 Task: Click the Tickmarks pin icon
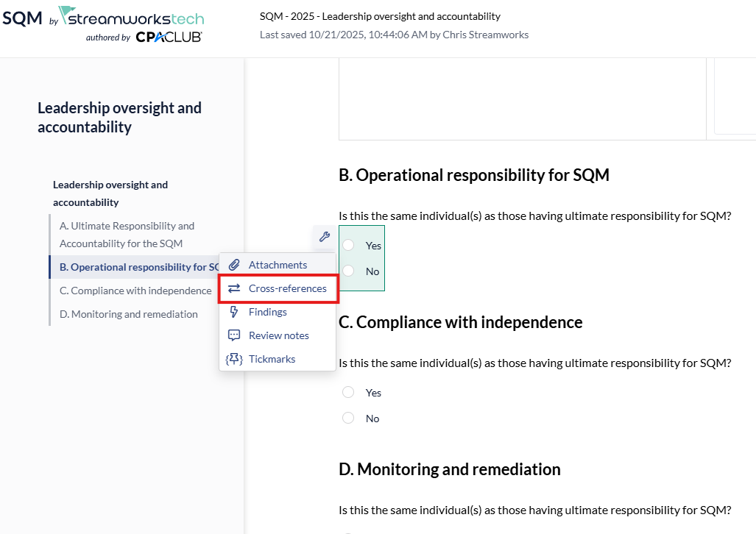(234, 359)
